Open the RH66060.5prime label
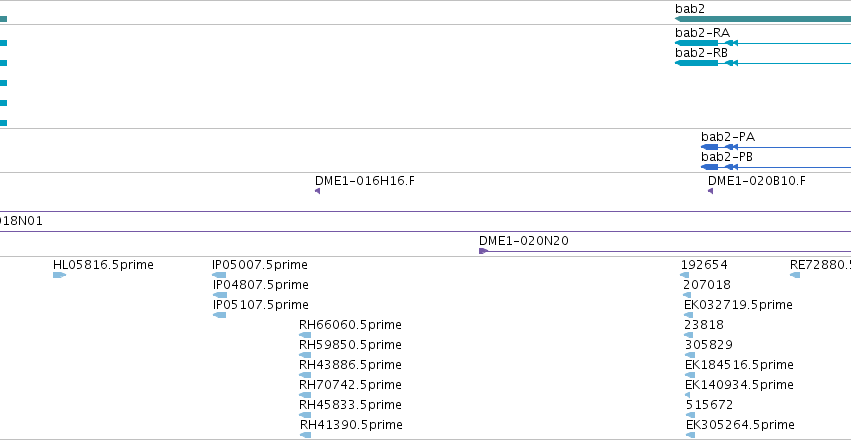 350,325
